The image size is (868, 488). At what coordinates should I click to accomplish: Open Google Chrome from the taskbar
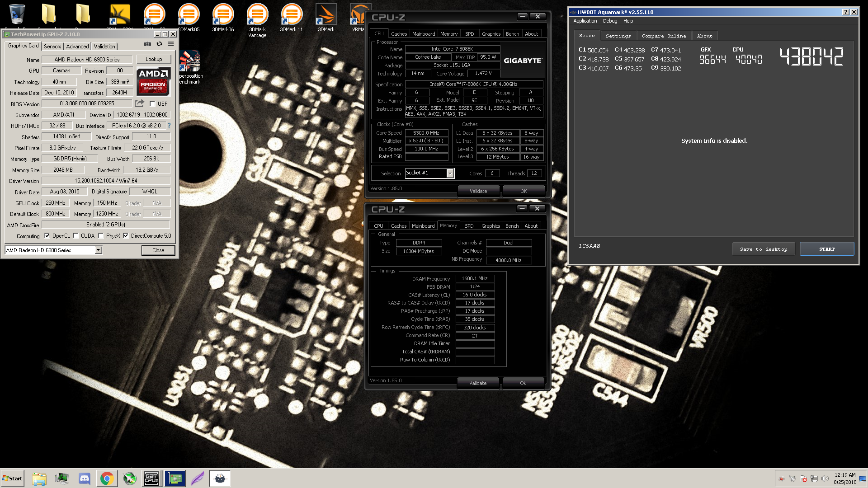tap(107, 479)
